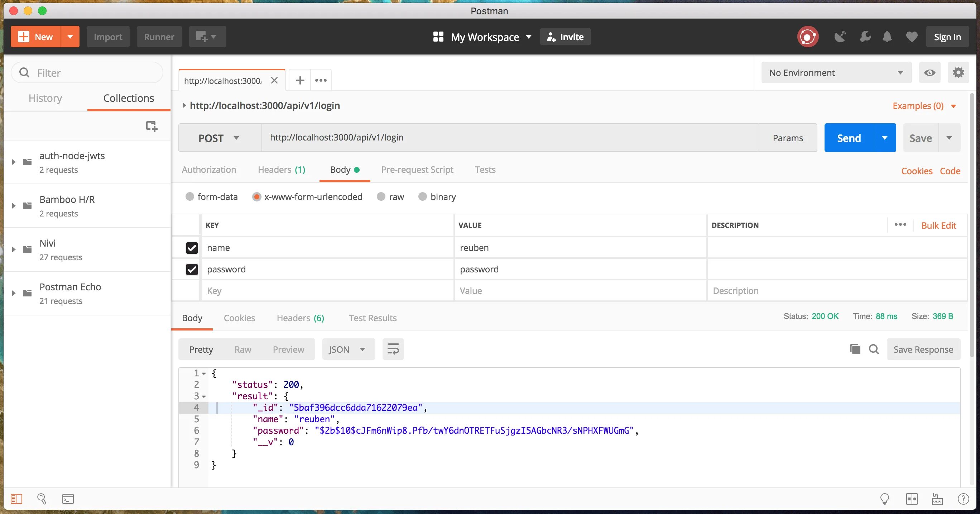Copy response using the copy icon
The height and width of the screenshot is (514, 980).
pos(855,349)
